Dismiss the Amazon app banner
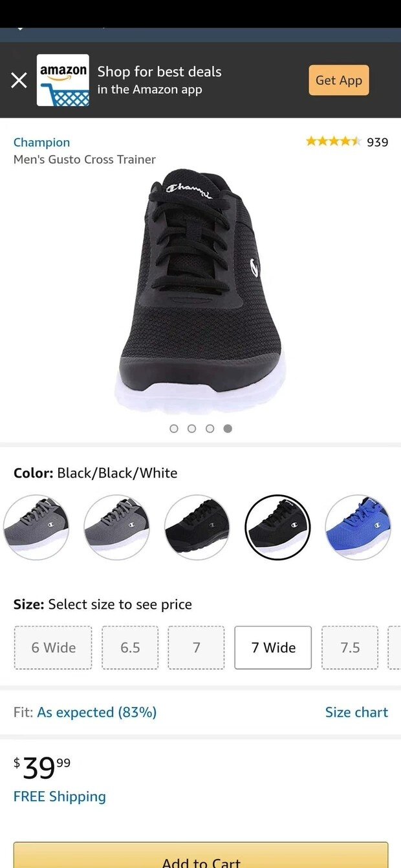Screen dimensions: 401x868 point(19,80)
